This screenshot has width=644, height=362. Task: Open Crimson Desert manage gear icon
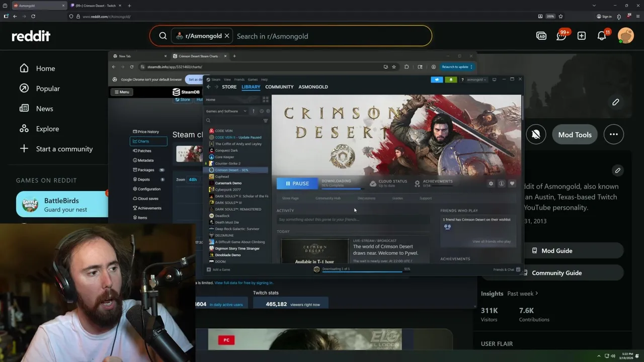(x=491, y=184)
